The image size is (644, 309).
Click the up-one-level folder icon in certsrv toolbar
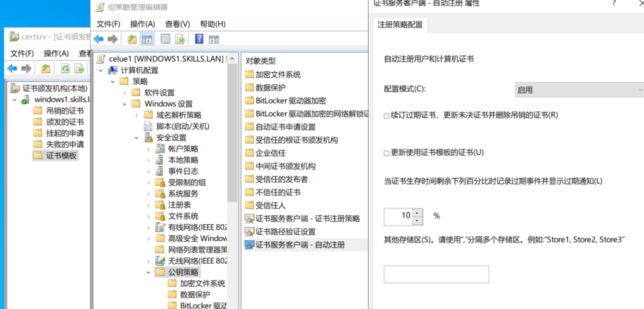pos(46,68)
